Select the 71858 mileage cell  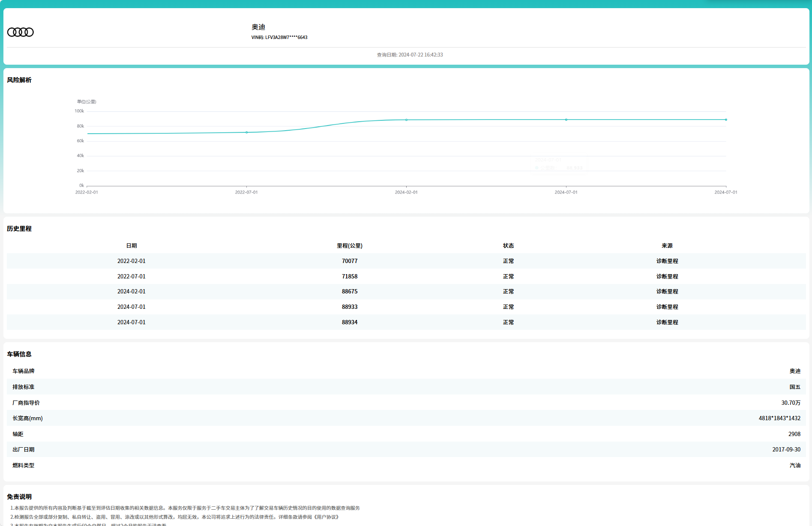[349, 277]
